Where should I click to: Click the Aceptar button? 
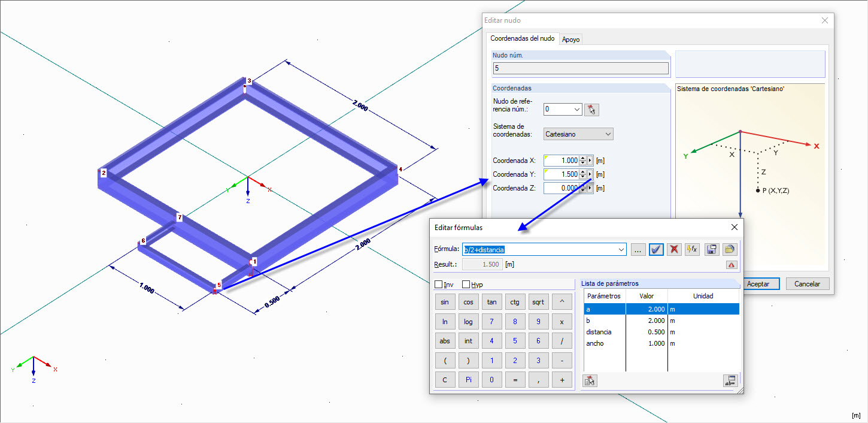(x=758, y=284)
